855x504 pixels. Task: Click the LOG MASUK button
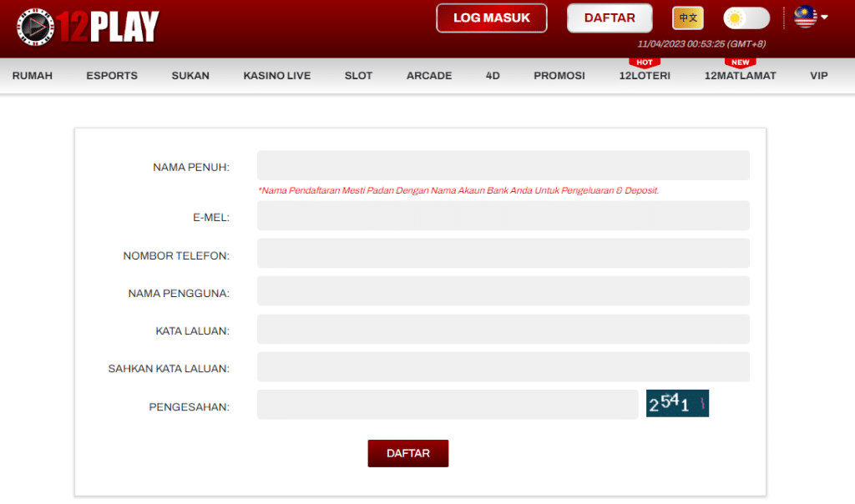point(491,18)
